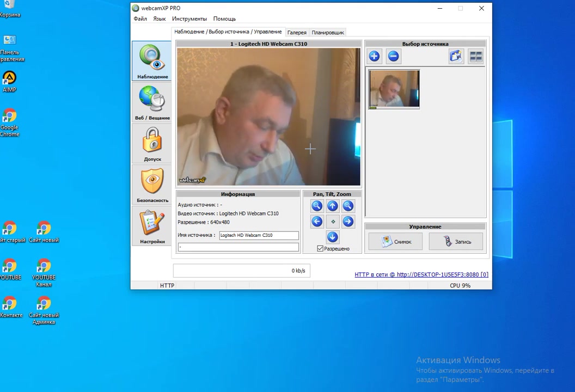Open the Файл menu
Screen dimensions: 575x392
[140, 19]
